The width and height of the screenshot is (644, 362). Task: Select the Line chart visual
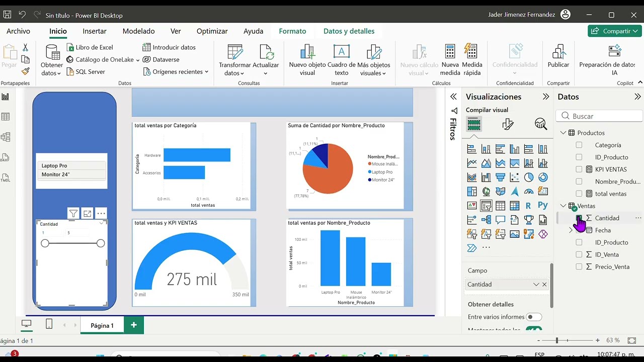pos(472,163)
